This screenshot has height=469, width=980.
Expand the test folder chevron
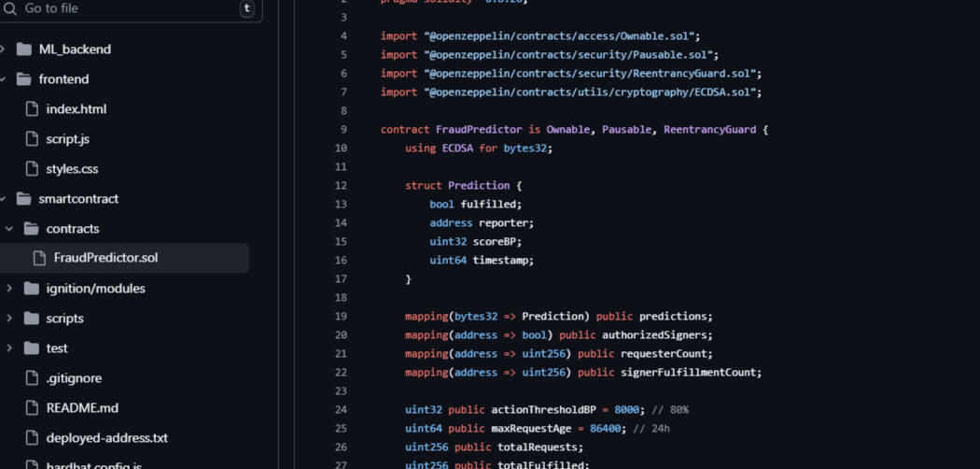9,348
